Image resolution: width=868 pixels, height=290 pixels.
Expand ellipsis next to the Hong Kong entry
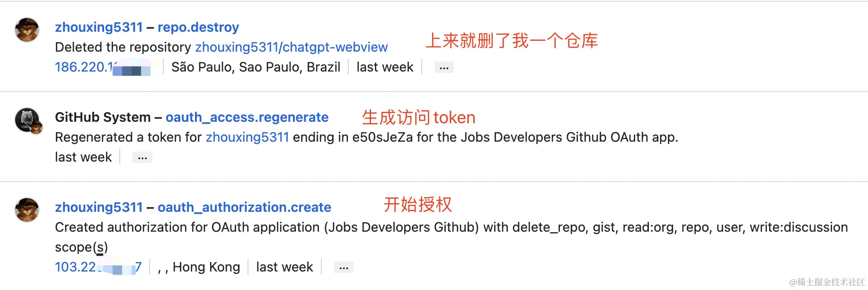point(344,268)
